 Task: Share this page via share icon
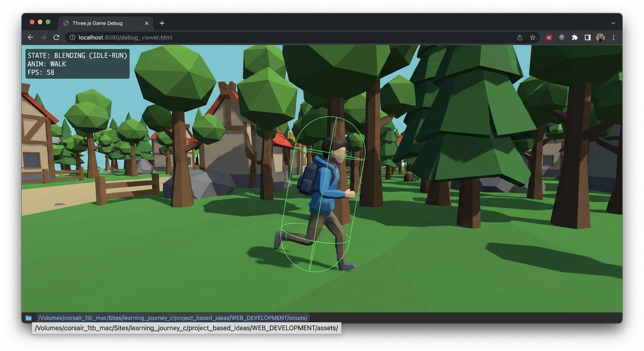(520, 37)
